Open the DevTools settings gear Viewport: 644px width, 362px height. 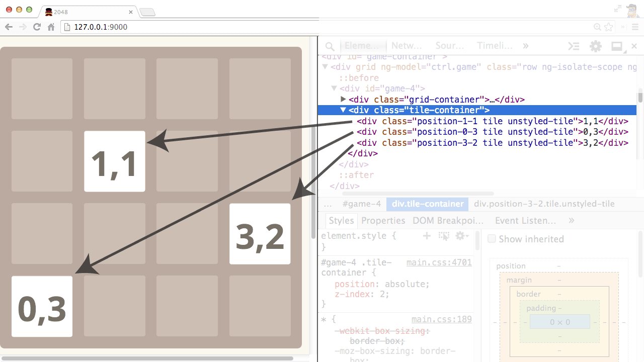(x=596, y=46)
